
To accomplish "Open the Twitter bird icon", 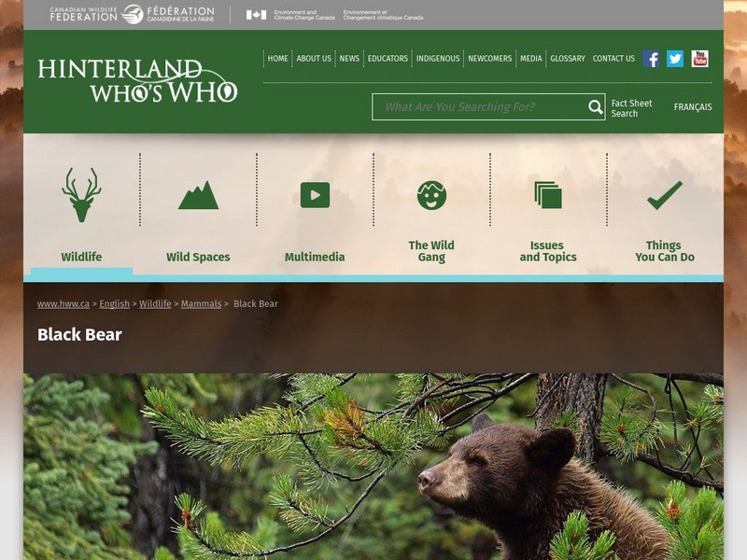I will point(675,59).
